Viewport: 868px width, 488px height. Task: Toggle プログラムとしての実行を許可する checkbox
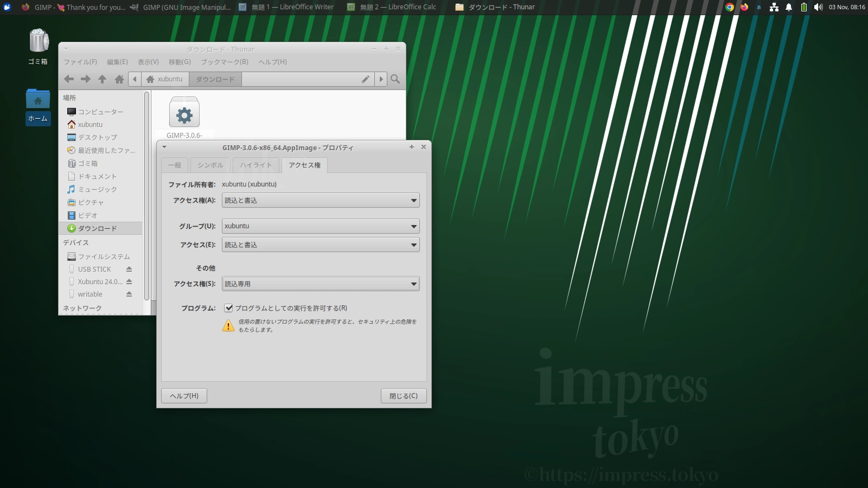(229, 308)
